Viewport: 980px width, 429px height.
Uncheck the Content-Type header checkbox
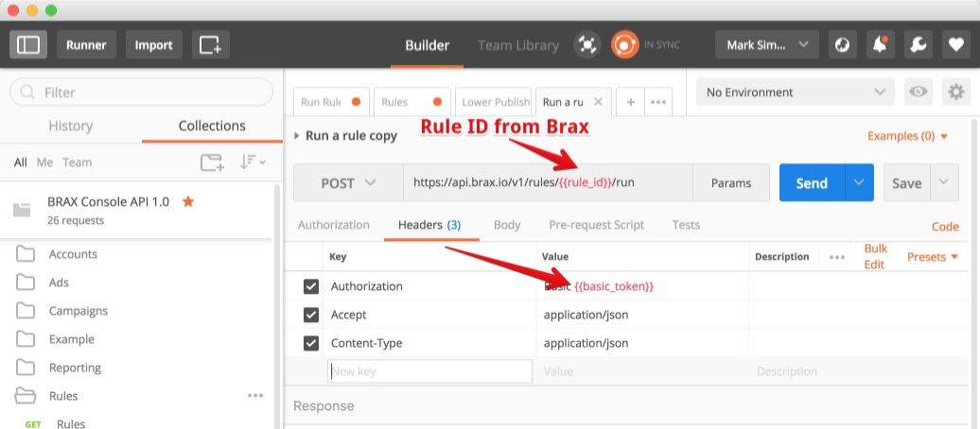tap(310, 343)
